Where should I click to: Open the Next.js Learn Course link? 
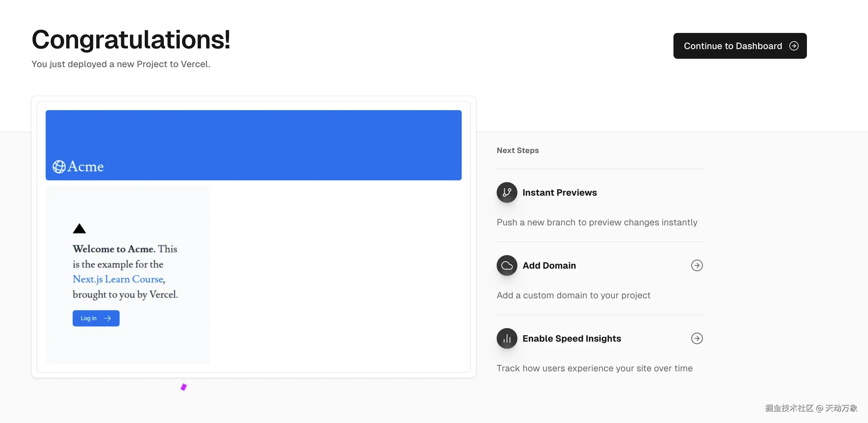118,279
